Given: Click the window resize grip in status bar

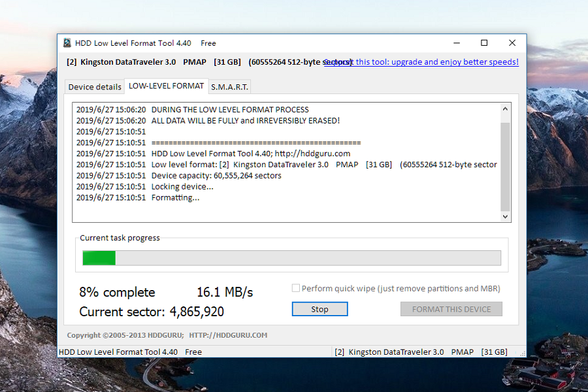Looking at the screenshot, I should tap(522, 353).
